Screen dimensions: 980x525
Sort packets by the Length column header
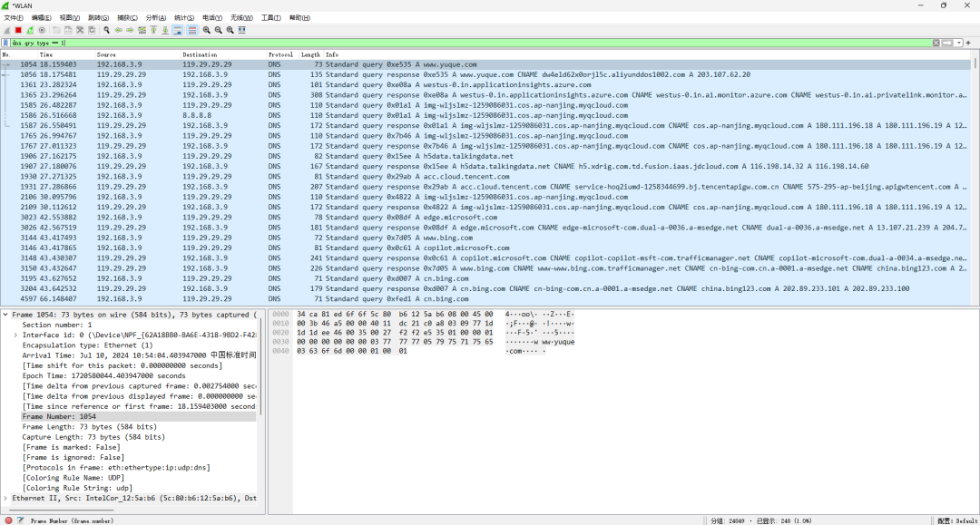click(310, 55)
